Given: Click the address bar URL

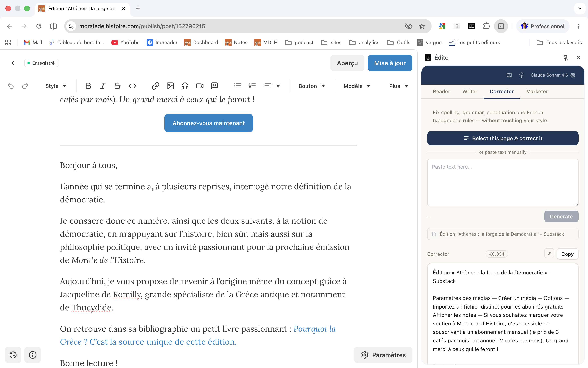Looking at the screenshot, I should [142, 26].
